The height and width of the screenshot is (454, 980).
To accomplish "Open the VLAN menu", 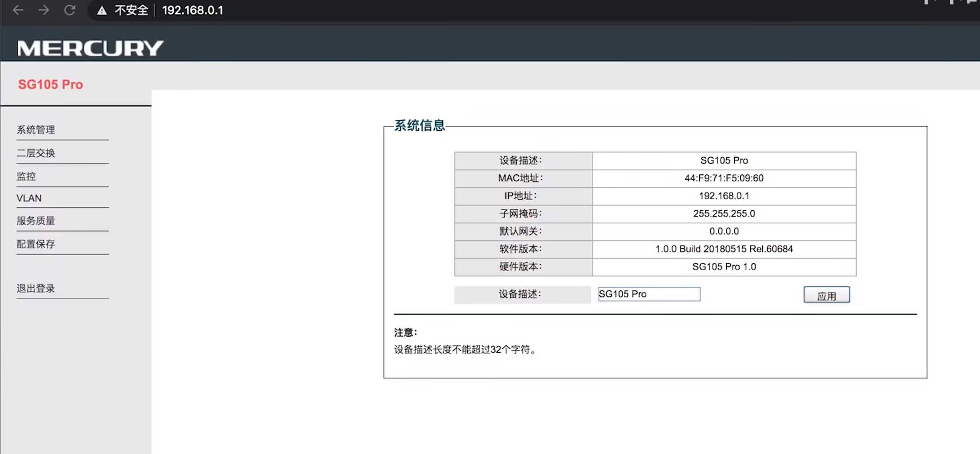I will pos(29,198).
